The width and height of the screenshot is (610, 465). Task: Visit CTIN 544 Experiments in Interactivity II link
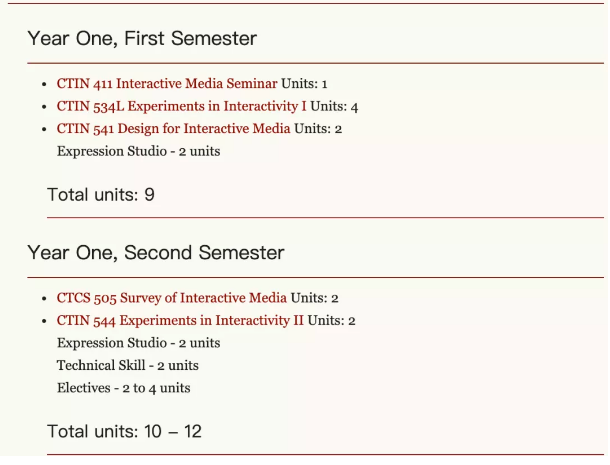pyautogui.click(x=179, y=321)
